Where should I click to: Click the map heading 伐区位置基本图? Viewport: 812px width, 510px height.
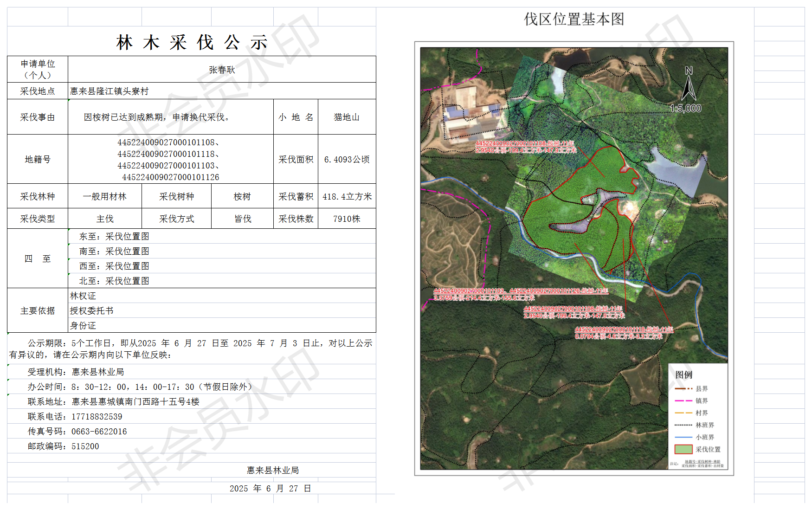(574, 19)
